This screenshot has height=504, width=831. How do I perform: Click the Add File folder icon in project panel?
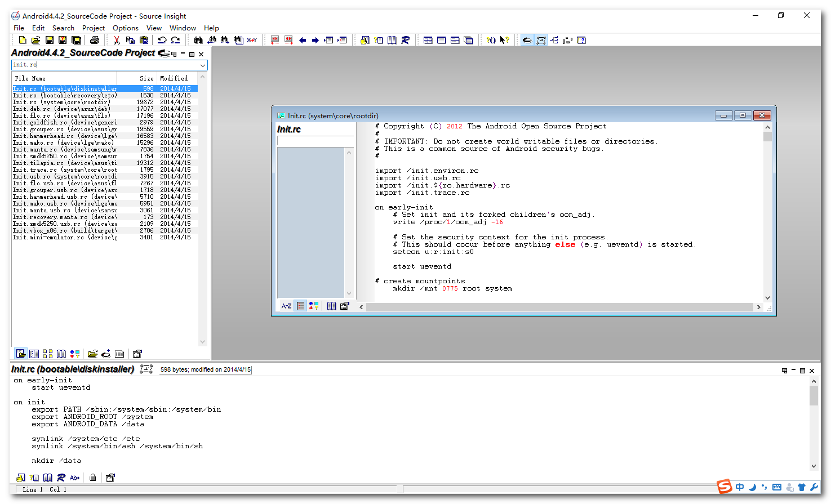tap(92, 354)
